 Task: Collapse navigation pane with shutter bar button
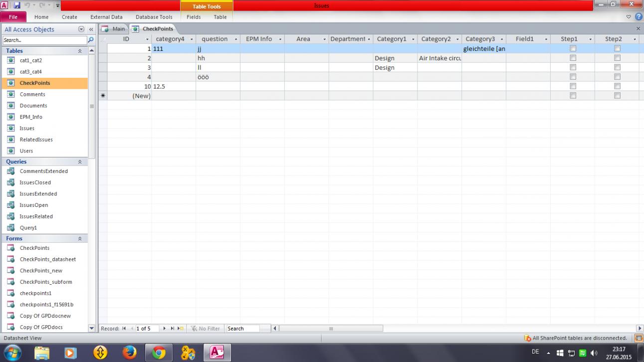pos(91,29)
